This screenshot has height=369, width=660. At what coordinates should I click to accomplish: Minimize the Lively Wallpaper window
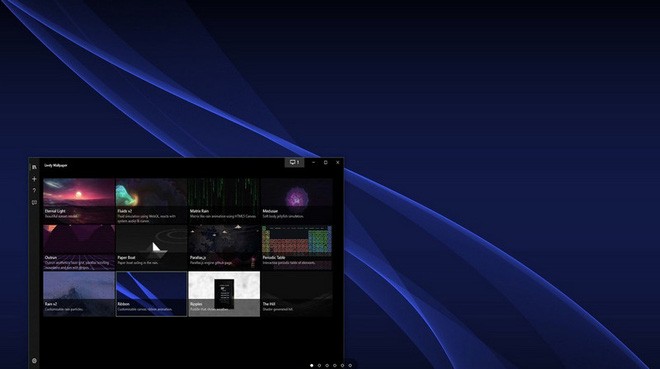point(313,162)
